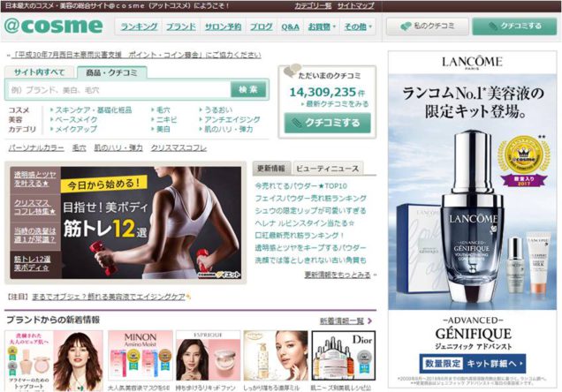Open the カテゴリ一覧 link
This screenshot has height=392, width=562.
click(313, 5)
